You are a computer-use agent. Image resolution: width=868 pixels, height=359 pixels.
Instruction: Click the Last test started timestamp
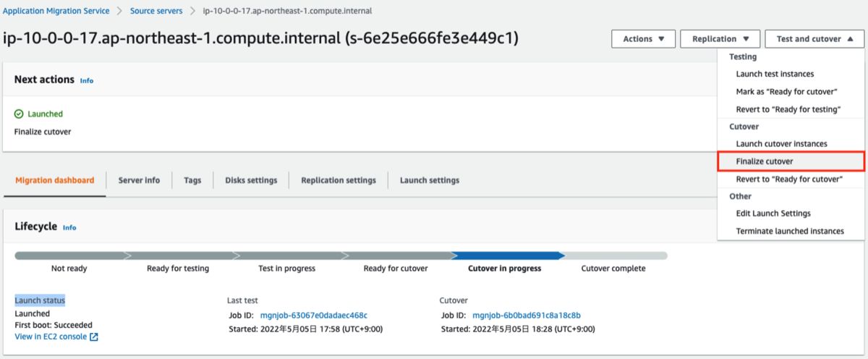(305, 329)
